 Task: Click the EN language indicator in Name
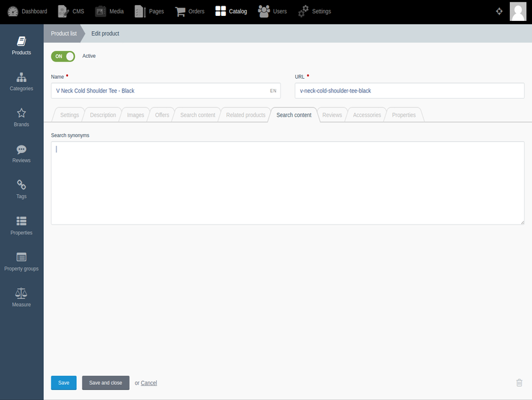coord(273,91)
